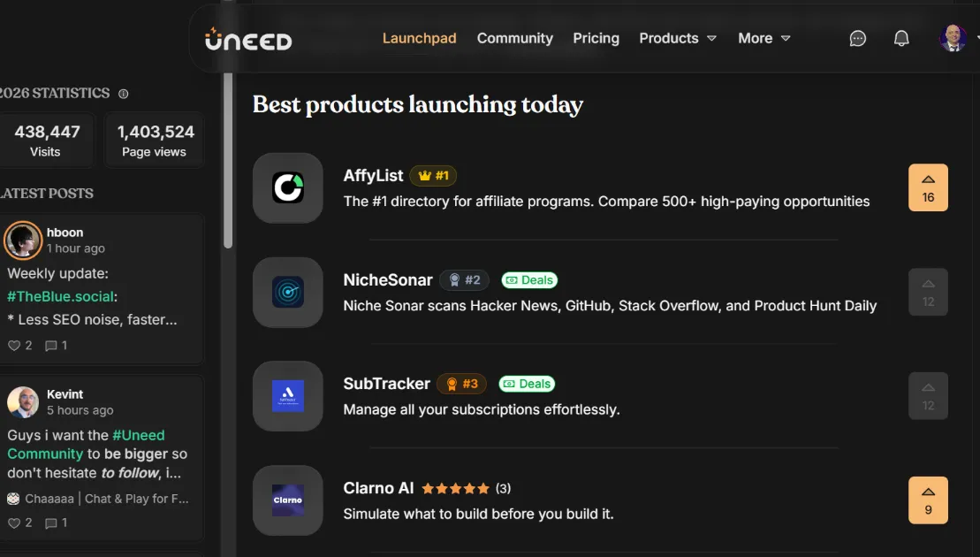Open the Pricing page

pyautogui.click(x=596, y=38)
